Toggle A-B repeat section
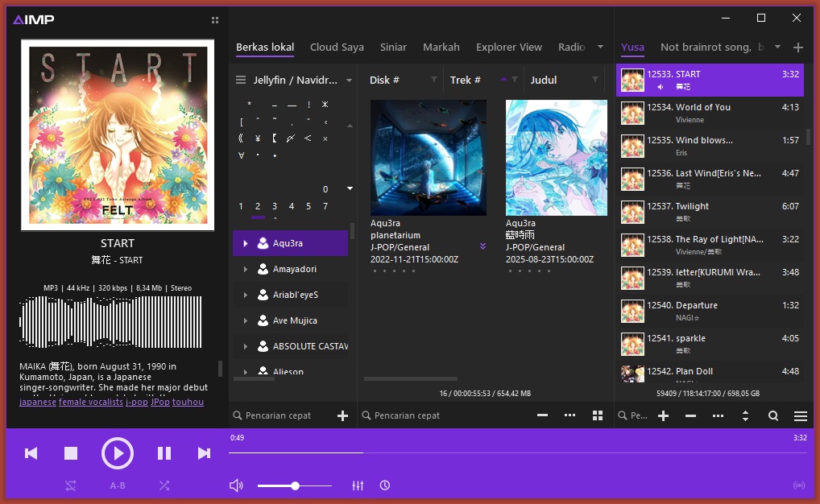820x504 pixels. 117,485
